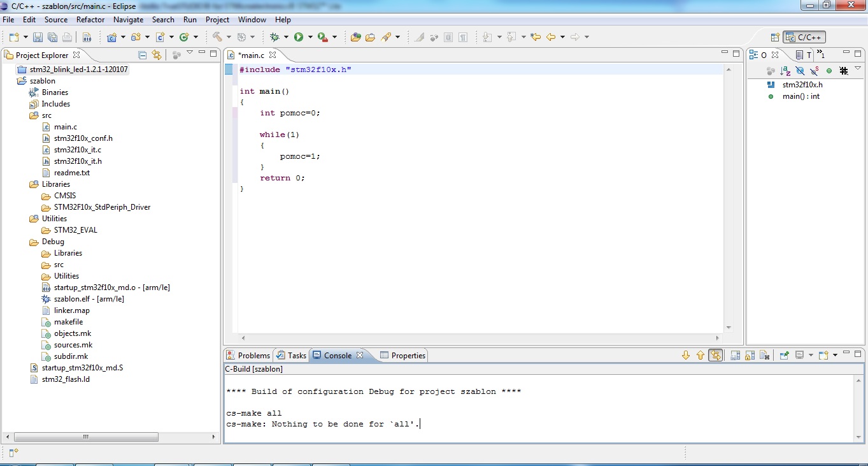Maximize the editor area
This screenshot has width=868, height=466.
pos(736,54)
